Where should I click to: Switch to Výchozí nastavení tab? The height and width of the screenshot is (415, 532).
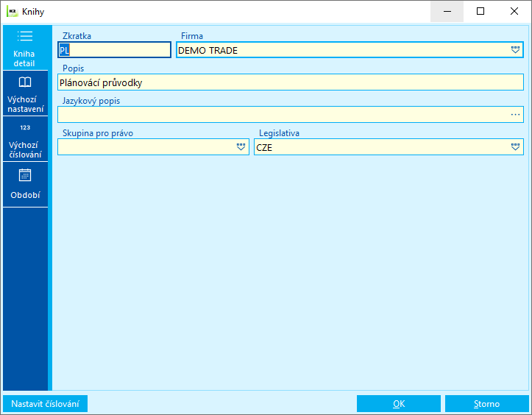pos(26,93)
